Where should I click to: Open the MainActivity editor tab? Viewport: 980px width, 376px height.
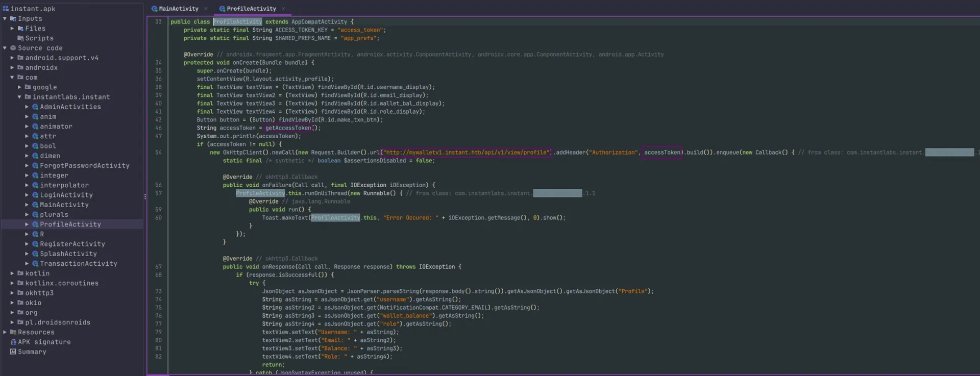tap(178, 9)
